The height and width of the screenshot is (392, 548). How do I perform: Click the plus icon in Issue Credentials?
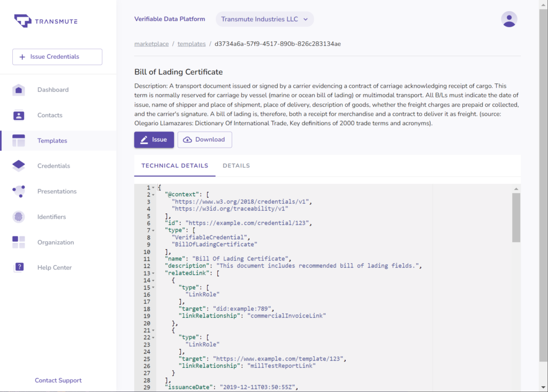pos(22,57)
